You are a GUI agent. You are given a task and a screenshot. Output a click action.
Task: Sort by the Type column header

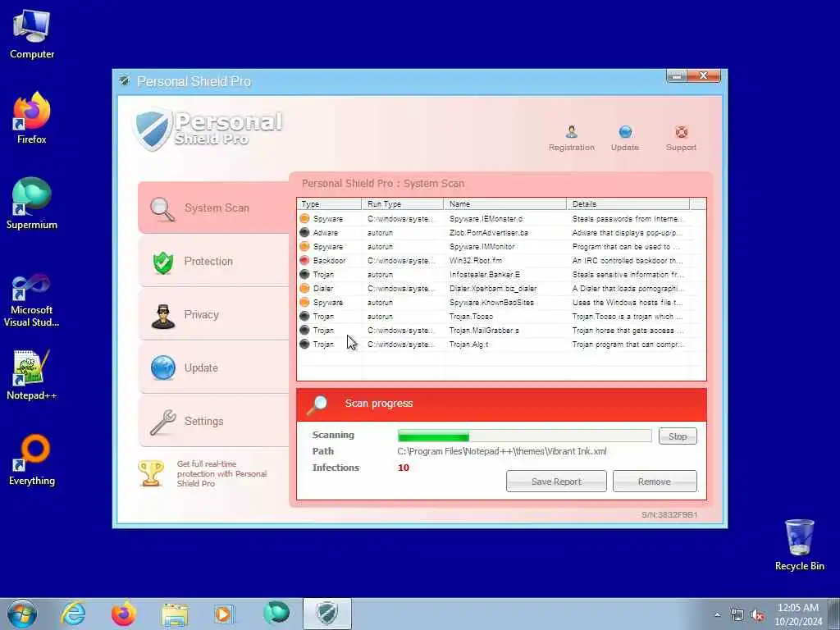click(329, 204)
